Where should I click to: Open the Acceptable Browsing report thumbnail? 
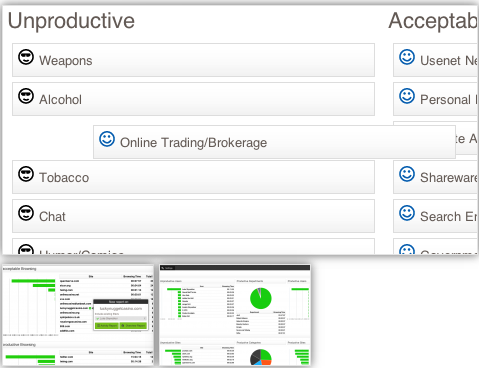(78, 315)
